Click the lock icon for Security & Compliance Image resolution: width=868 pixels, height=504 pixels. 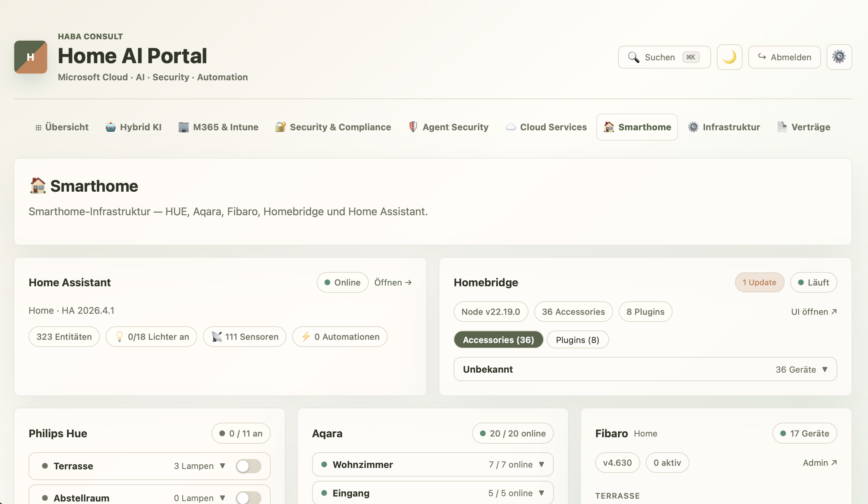[280, 127]
